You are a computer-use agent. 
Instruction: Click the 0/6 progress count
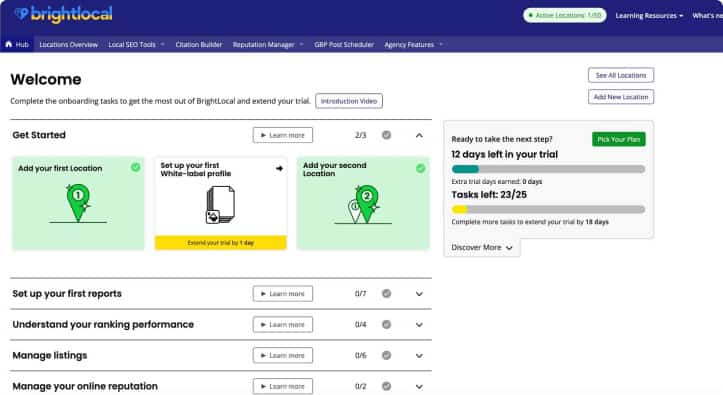(361, 355)
